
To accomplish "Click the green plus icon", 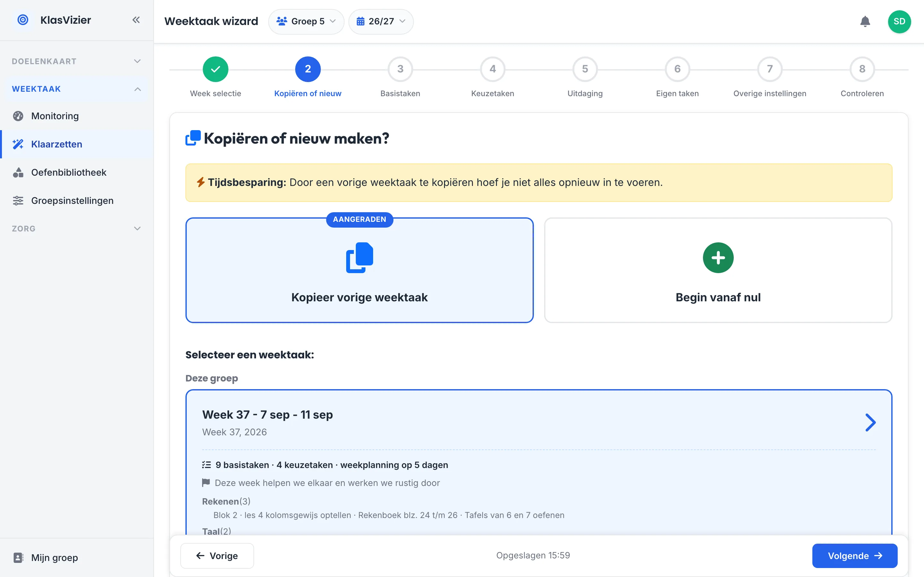I will (718, 258).
